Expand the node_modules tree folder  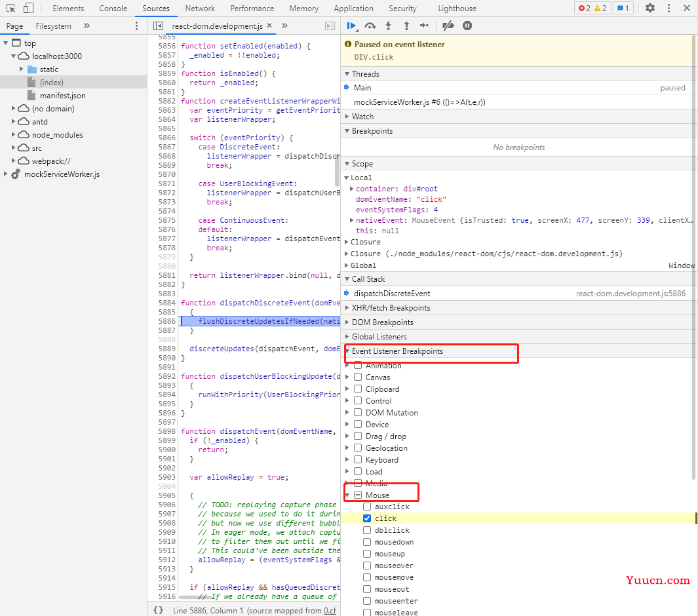[x=13, y=134]
